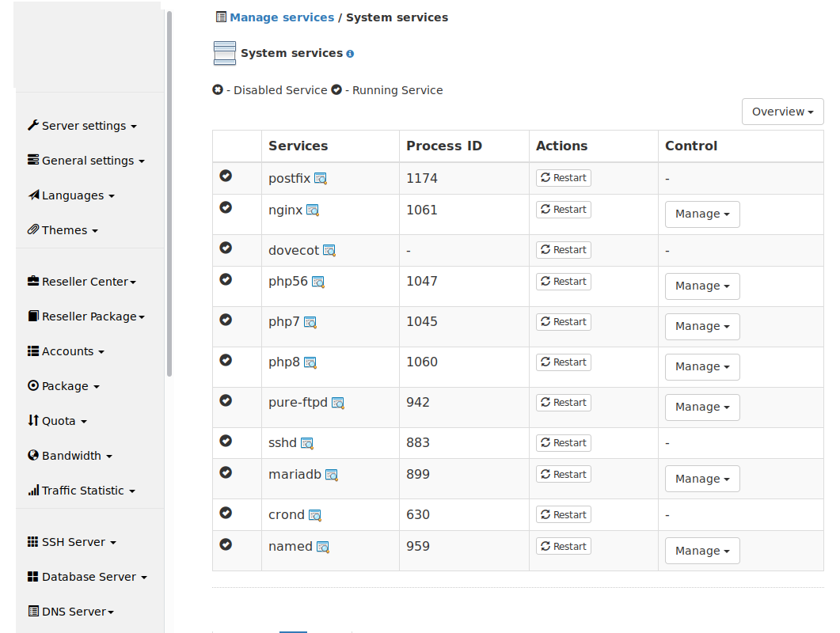
Task: Open the crond log viewer icon
Action: coord(315,515)
